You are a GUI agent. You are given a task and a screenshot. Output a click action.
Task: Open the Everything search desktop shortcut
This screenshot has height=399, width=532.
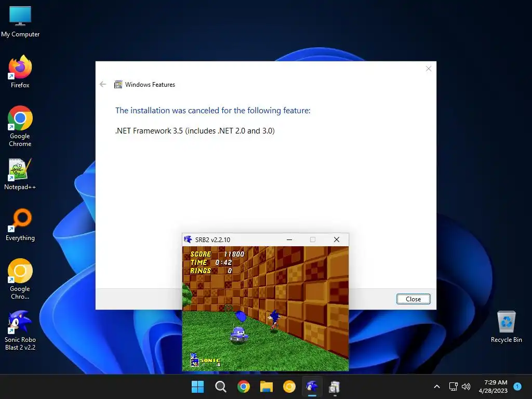coord(20,224)
